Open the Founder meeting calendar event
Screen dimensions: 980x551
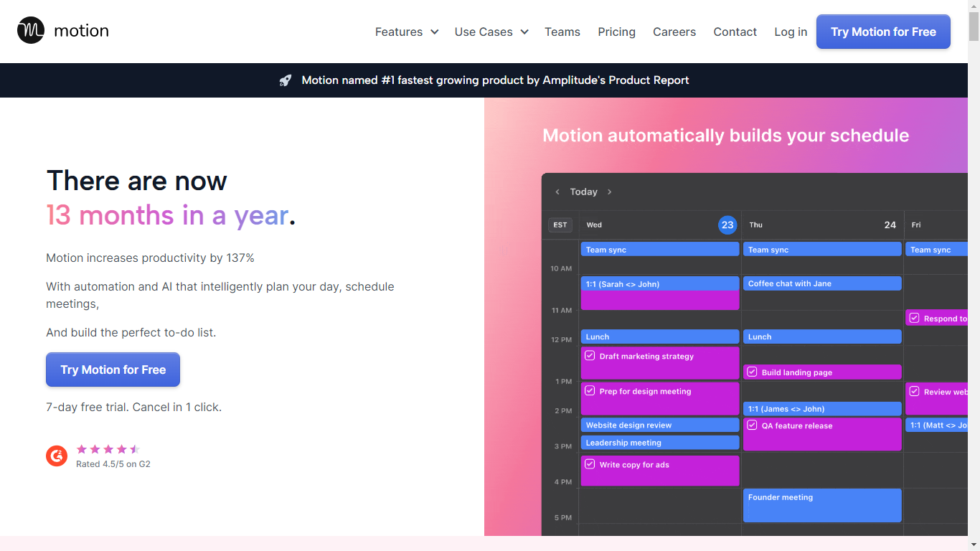tap(821, 506)
